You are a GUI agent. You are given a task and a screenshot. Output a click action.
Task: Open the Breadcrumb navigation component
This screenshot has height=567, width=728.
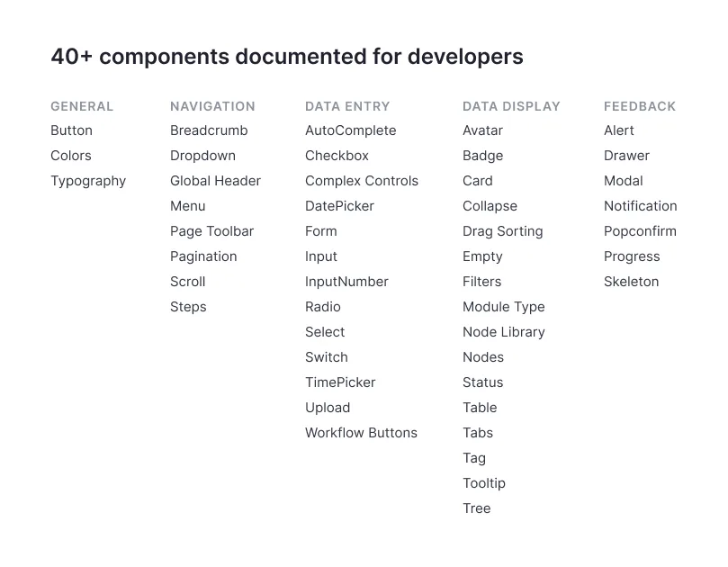[209, 130]
